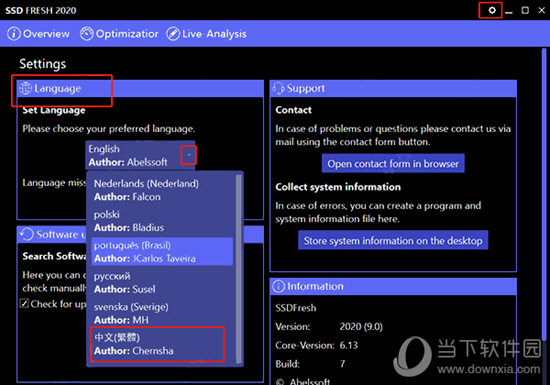Click Store system information on the desktop
Image resolution: width=550 pixels, height=385 pixels.
[x=393, y=241]
